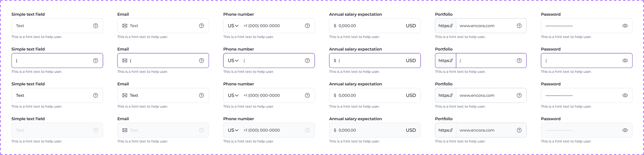Click USD suffix in focused salary expectation field
This screenshot has width=644, height=155.
point(411,61)
